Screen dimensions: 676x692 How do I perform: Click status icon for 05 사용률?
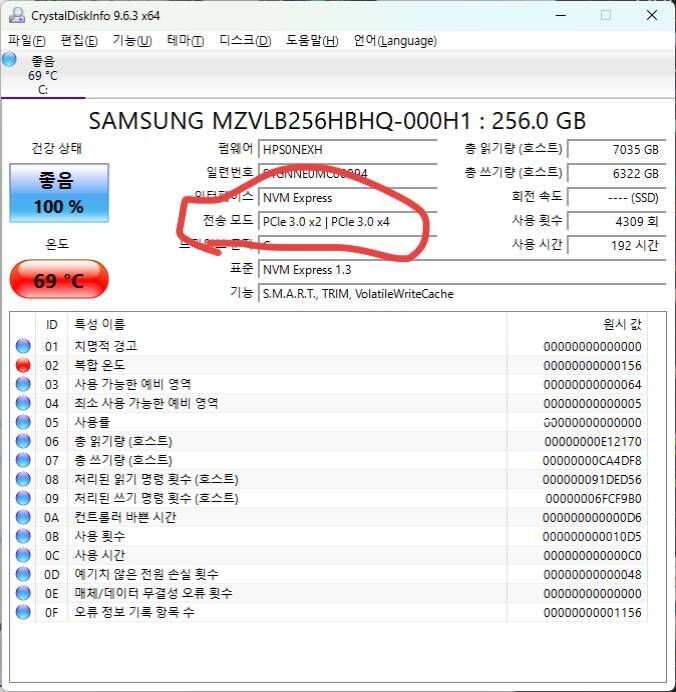[x=23, y=422]
